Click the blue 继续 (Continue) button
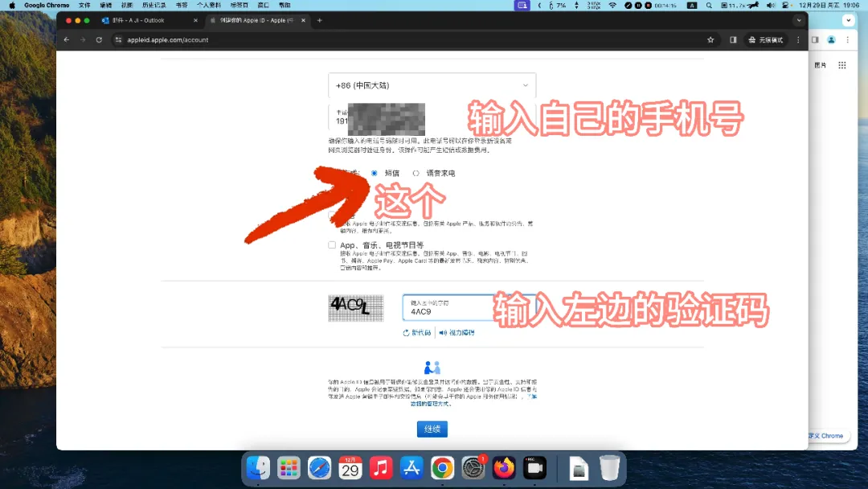The height and width of the screenshot is (489, 868). tap(432, 429)
